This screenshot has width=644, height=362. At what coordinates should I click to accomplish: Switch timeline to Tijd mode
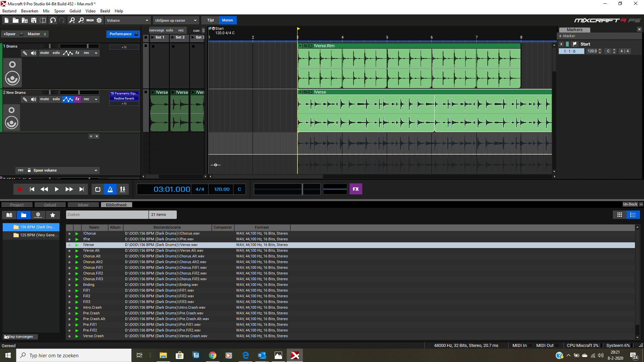coord(210,20)
